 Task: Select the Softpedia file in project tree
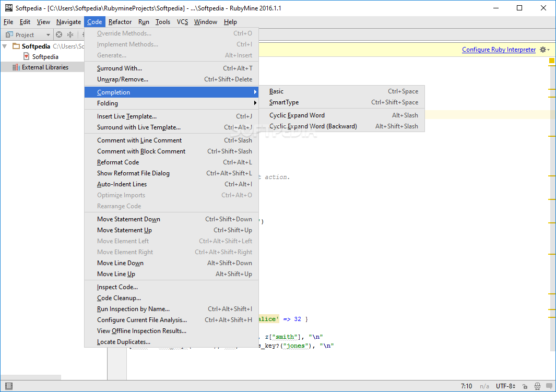click(x=45, y=57)
